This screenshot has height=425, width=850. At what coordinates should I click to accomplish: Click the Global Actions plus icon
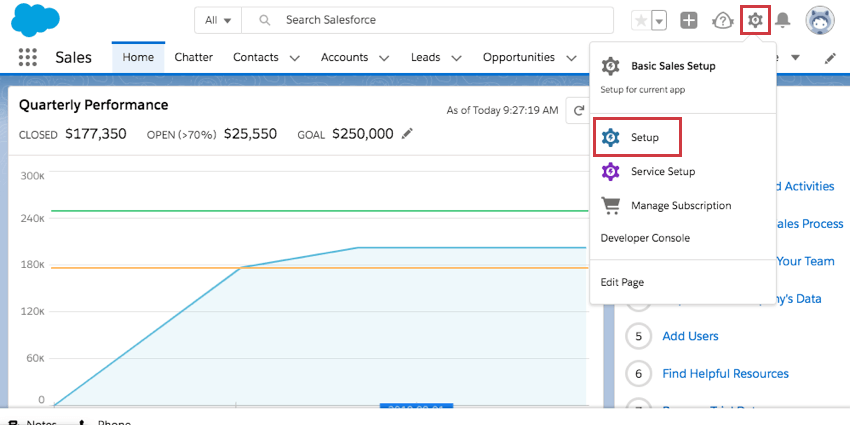click(689, 20)
